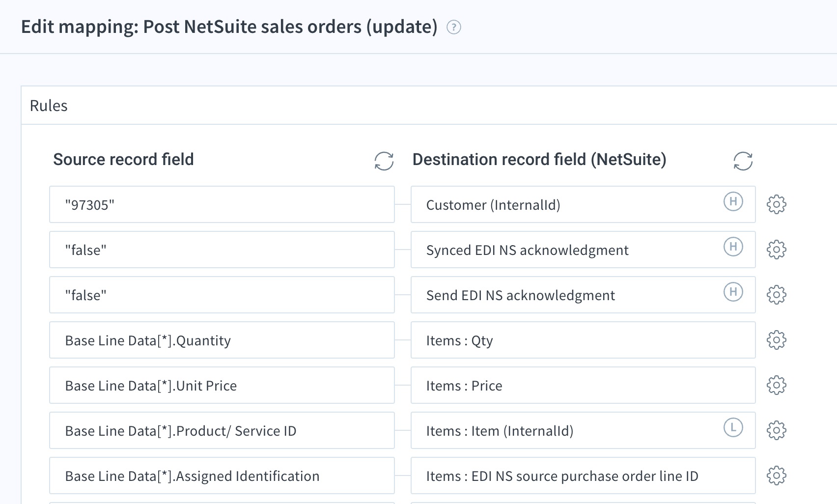The width and height of the screenshot is (837, 504).
Task: Open settings for the Synced EDI NS acknowledgment row
Action: tap(777, 250)
